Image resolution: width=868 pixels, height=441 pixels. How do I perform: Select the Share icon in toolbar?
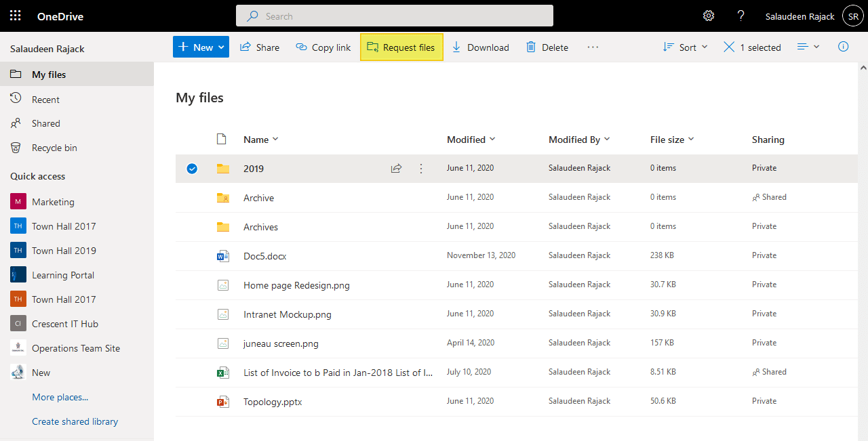coord(259,47)
